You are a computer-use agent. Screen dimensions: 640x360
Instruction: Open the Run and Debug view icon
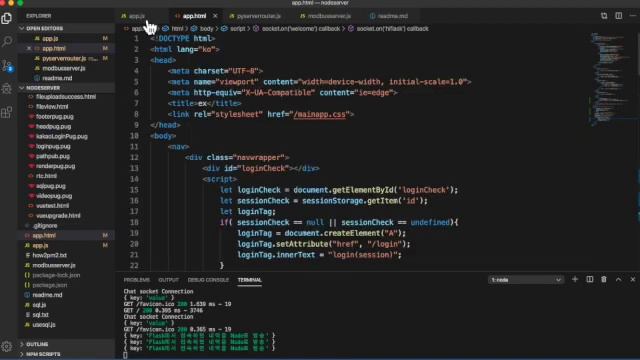7,88
